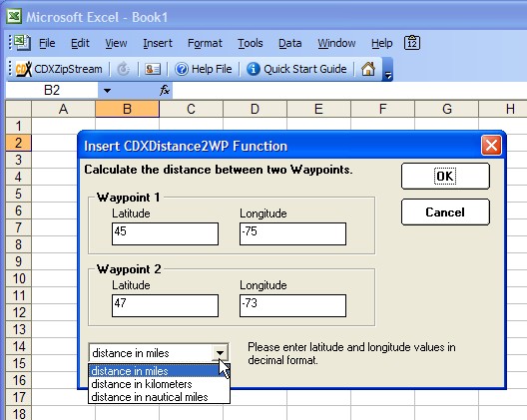Click the Cancel button

(x=445, y=212)
